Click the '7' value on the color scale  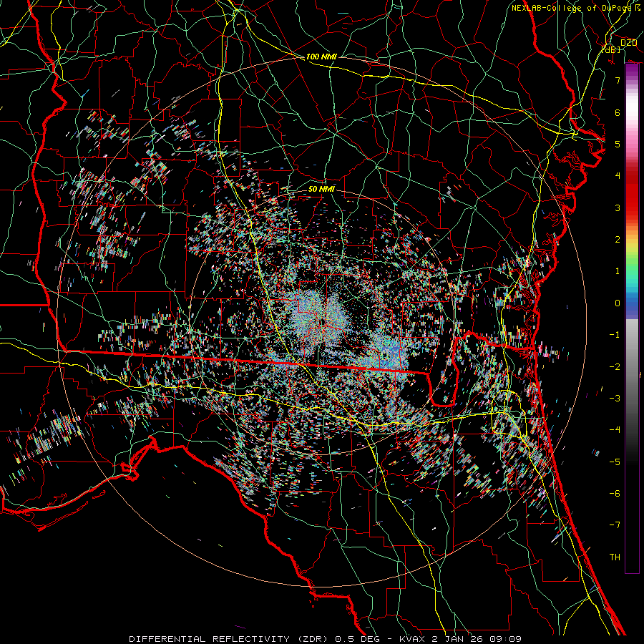(x=618, y=80)
